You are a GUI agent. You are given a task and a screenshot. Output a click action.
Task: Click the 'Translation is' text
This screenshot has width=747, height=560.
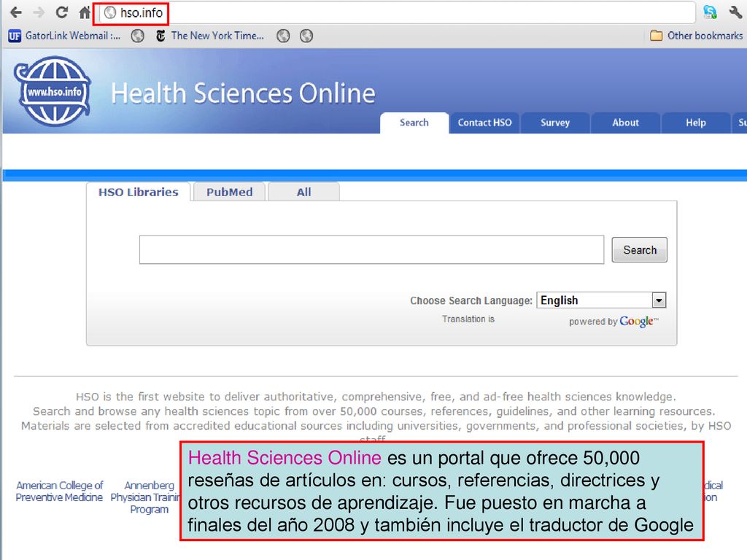468,319
